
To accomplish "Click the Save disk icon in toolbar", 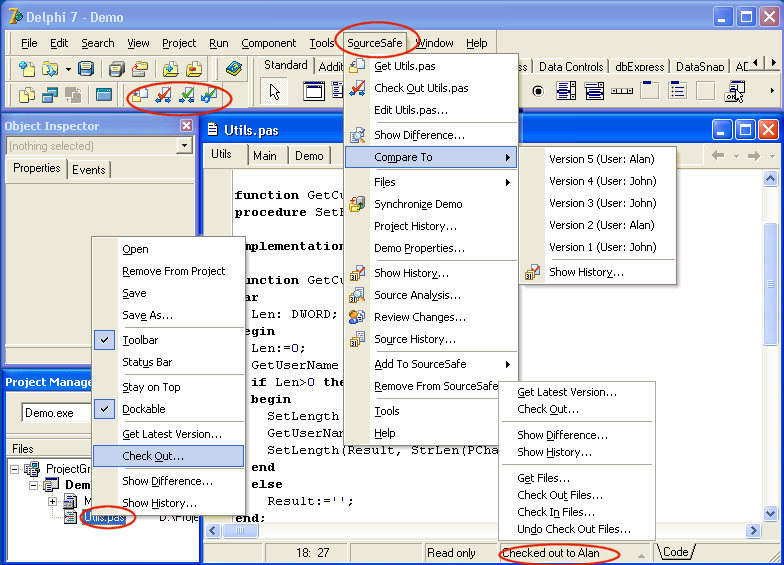I will point(86,69).
